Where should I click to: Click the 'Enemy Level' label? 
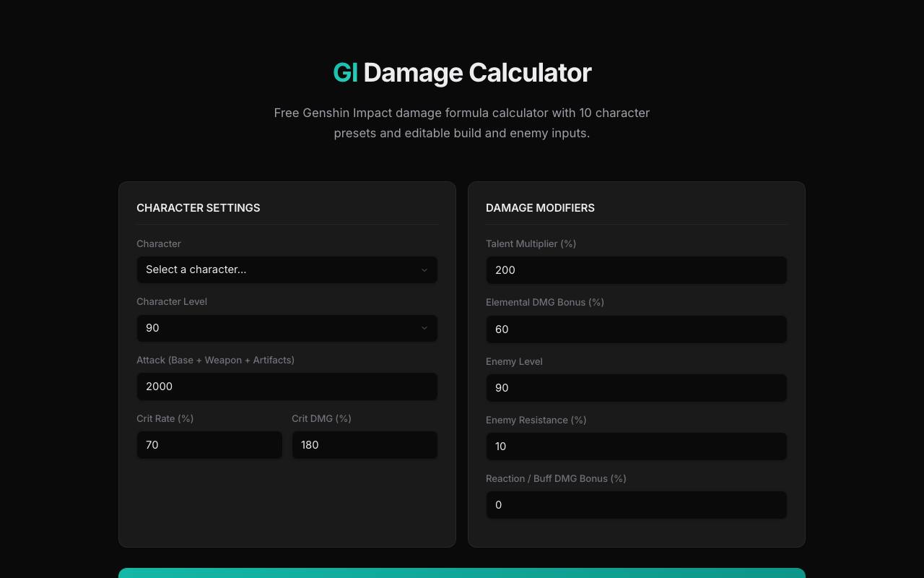coord(514,361)
